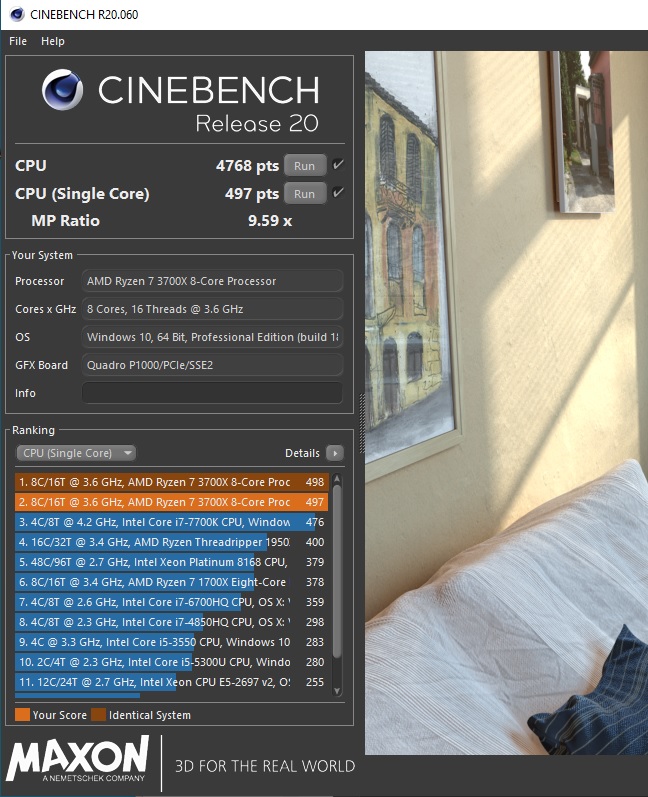Click the Your Score orange legend swatch
Viewport: 648px width, 797px height.
pos(22,715)
